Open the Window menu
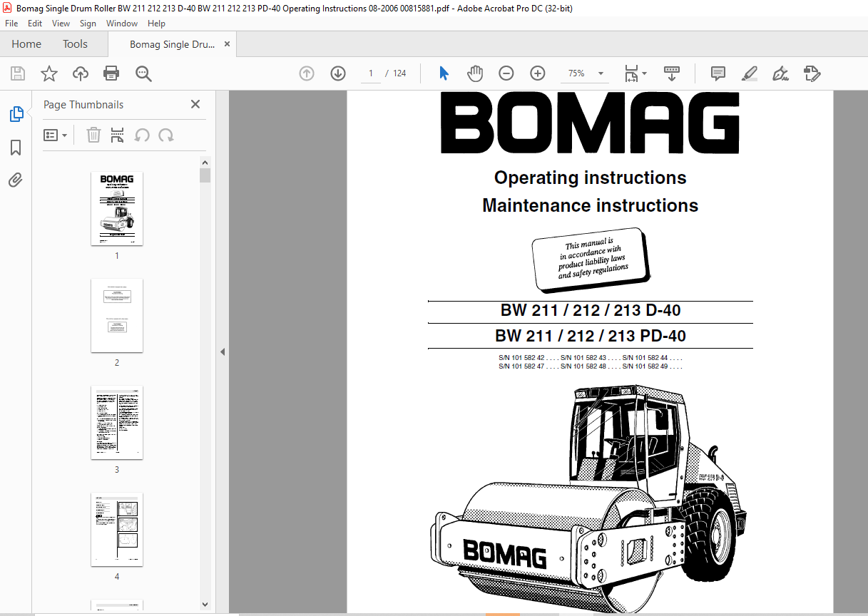This screenshot has height=616, width=868. click(122, 24)
